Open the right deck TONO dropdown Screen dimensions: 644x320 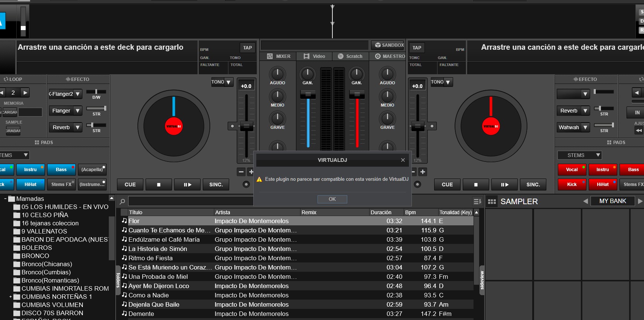442,82
